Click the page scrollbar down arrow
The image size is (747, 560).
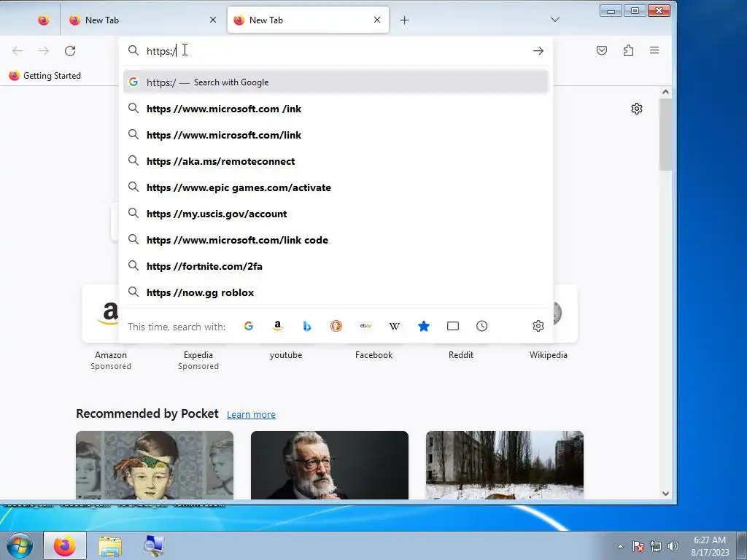pyautogui.click(x=665, y=494)
